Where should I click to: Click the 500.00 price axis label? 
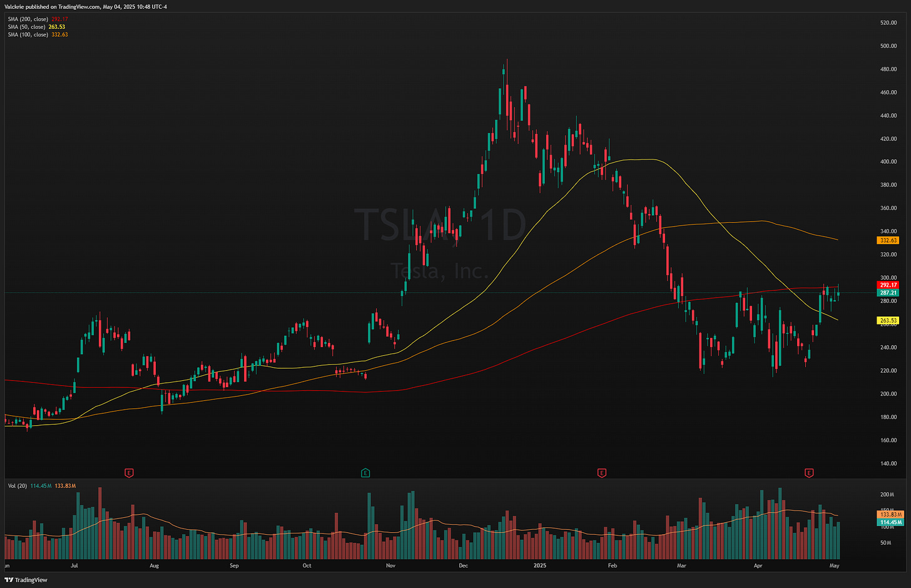click(x=888, y=46)
